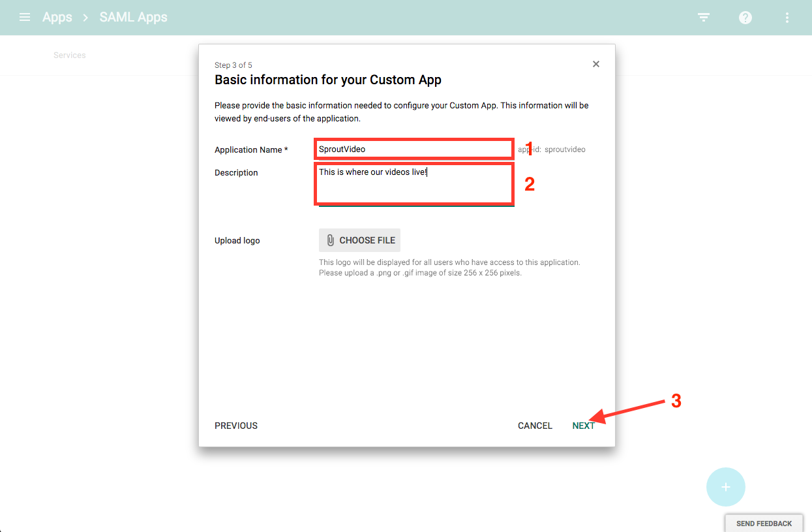Open the help question mark icon
This screenshot has width=812, height=532.
[745, 18]
